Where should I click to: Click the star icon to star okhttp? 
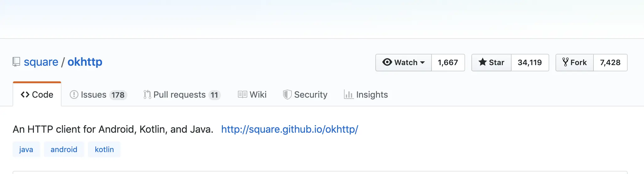(x=482, y=62)
